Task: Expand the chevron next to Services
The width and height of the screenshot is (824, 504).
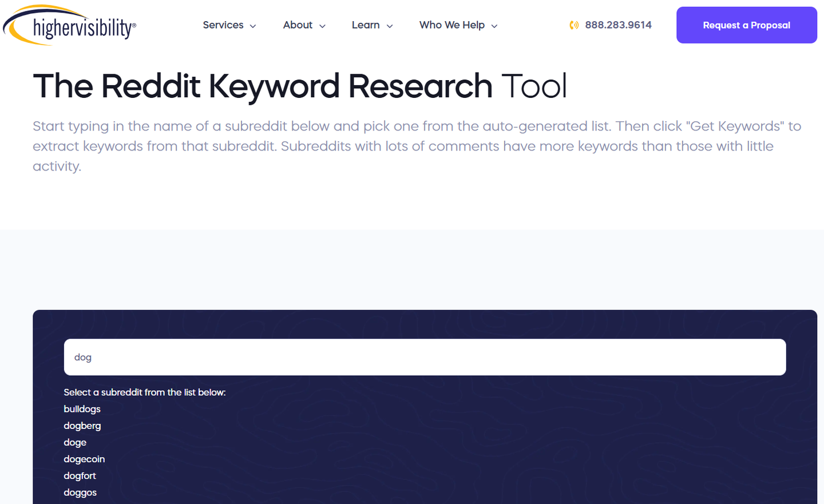Action: coord(253,26)
